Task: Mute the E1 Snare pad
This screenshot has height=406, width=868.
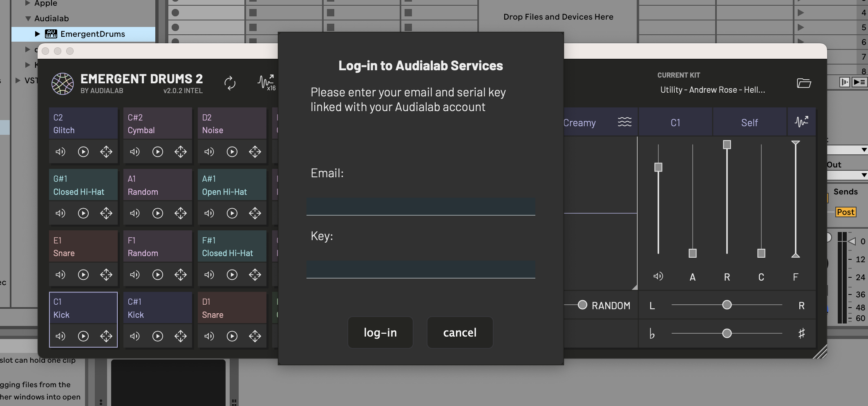Action: 60,274
